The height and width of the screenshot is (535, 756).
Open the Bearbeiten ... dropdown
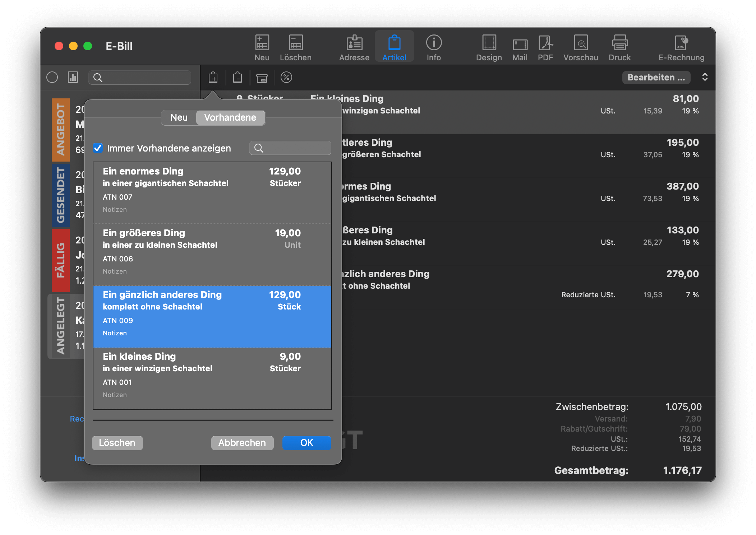click(656, 77)
